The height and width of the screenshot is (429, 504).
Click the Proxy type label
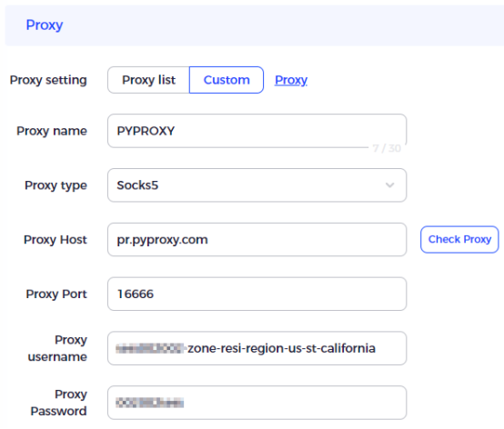(x=55, y=185)
